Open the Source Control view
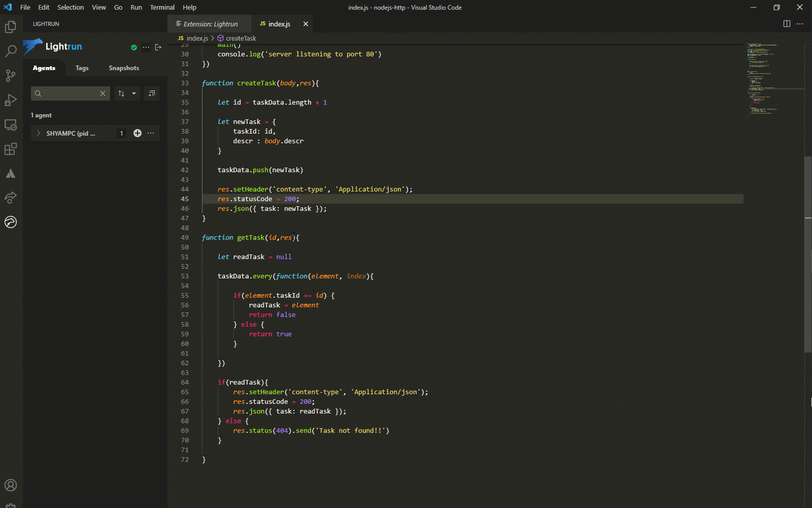 10,76
